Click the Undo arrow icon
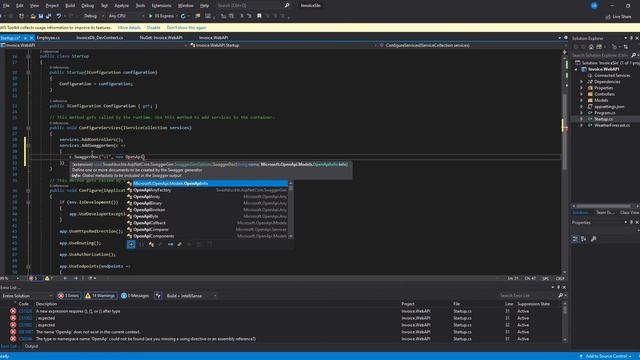This screenshot has width=640, height=360. 59,16
